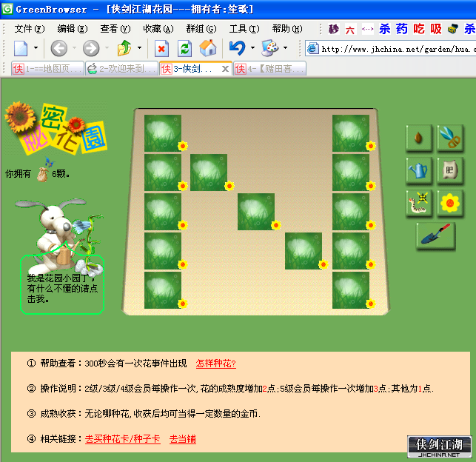The image size is (476, 462).
Task: Switch to tab 4-【赌田喜
Action: 269,69
